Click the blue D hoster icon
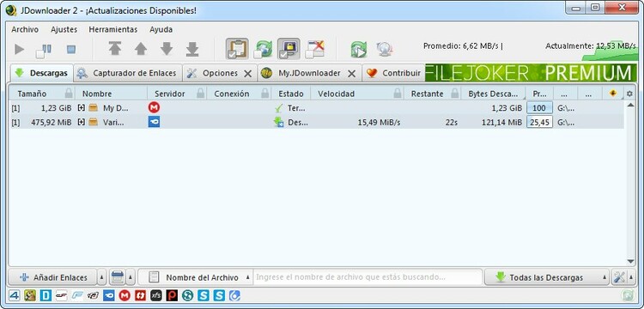The image size is (644, 309). click(46, 295)
